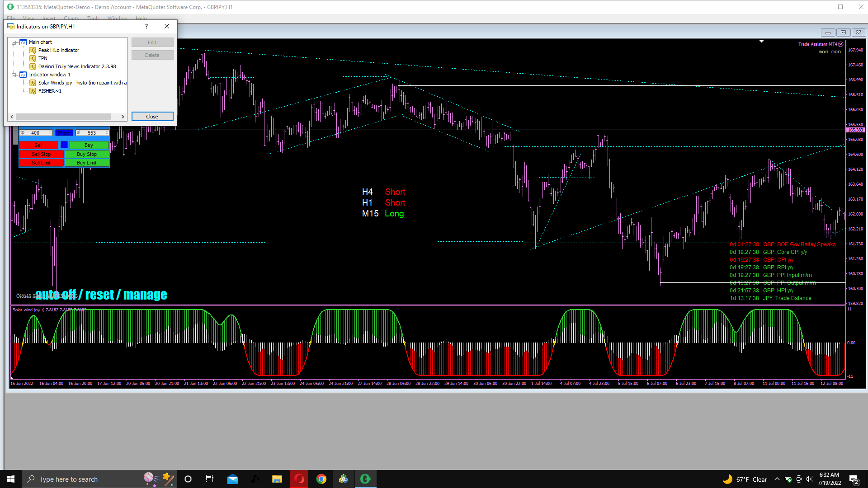Click the dialog help question mark
Image resolution: width=868 pixels, height=488 pixels.
coord(146,26)
